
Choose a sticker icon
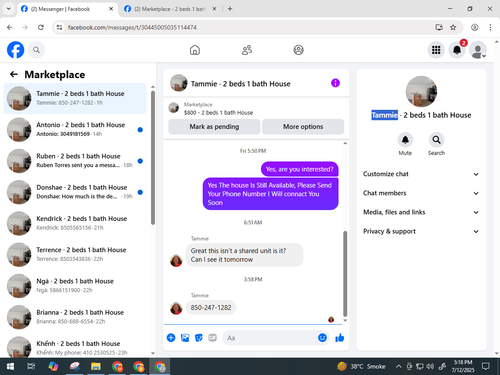click(199, 338)
